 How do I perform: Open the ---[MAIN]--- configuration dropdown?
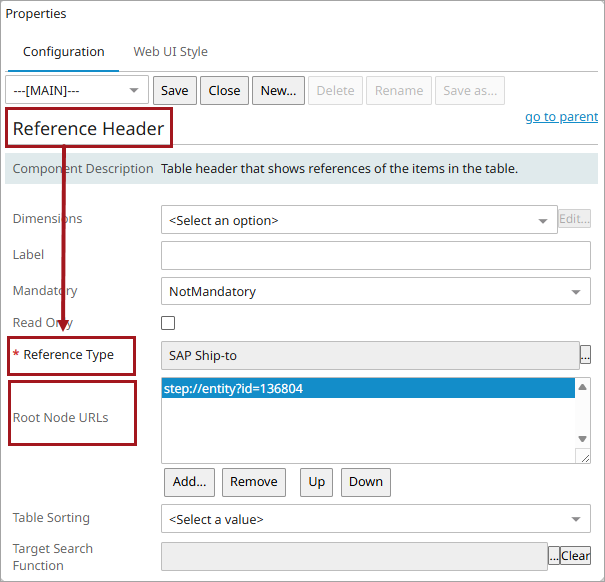tap(77, 90)
